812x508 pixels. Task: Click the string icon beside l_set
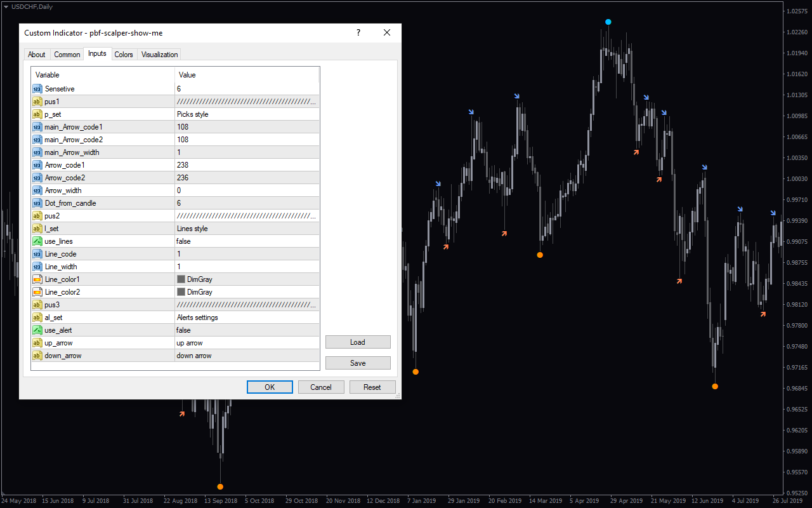click(x=37, y=229)
